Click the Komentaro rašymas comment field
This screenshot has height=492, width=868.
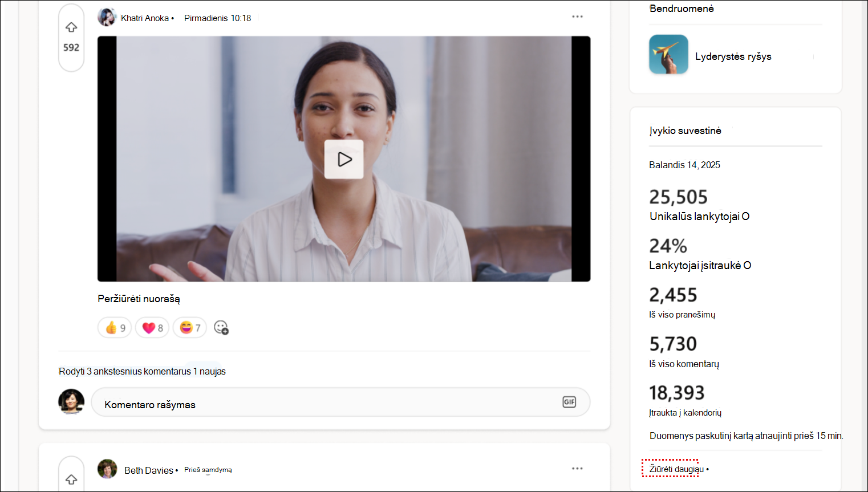[x=340, y=402]
